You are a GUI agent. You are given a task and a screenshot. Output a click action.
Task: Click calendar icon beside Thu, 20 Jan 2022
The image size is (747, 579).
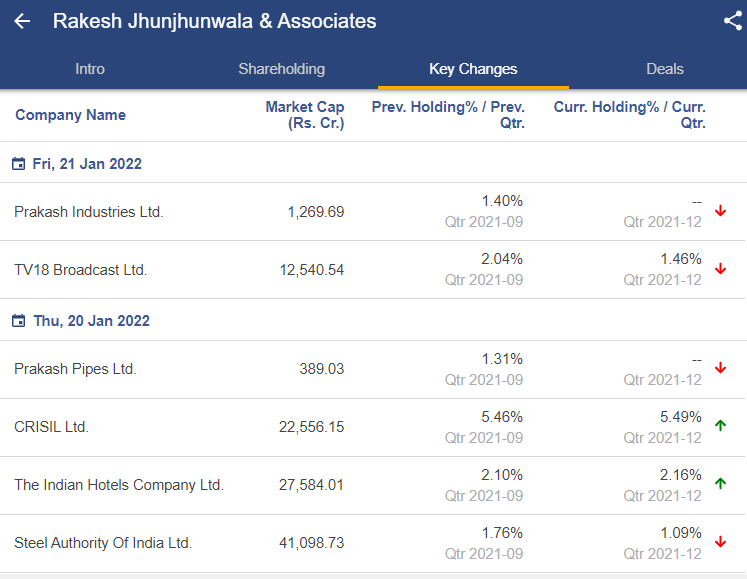pos(19,320)
